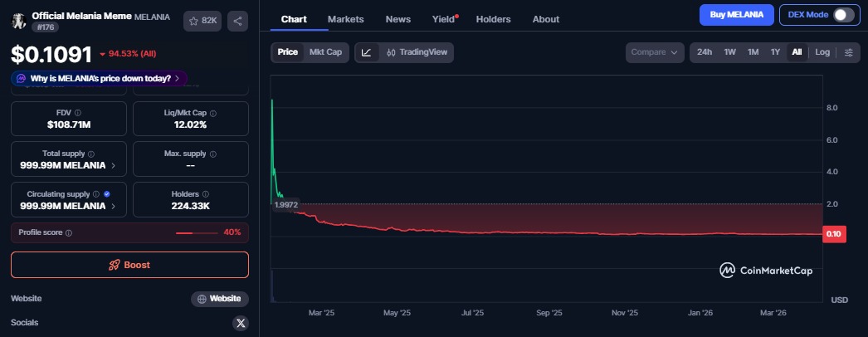Image resolution: width=868 pixels, height=337 pixels.
Task: Select the 1M time range
Action: tap(753, 52)
